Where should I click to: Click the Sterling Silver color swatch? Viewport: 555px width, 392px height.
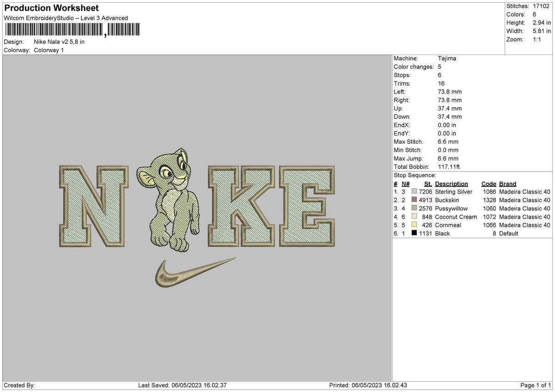(x=414, y=192)
